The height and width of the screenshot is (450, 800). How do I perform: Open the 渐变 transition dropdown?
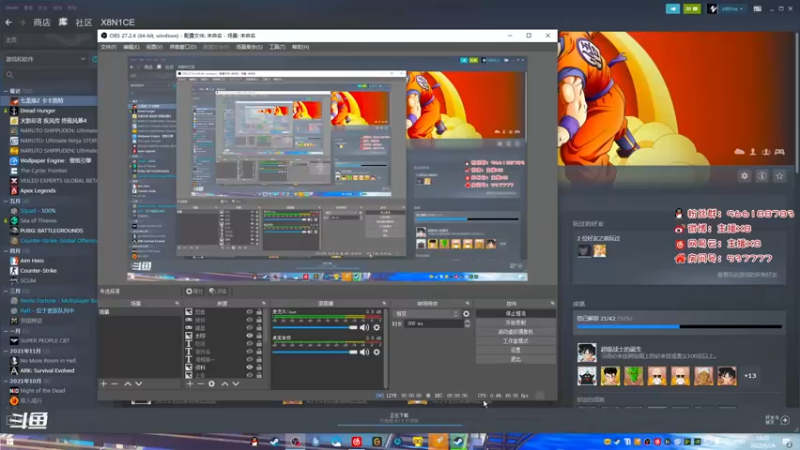(x=427, y=314)
